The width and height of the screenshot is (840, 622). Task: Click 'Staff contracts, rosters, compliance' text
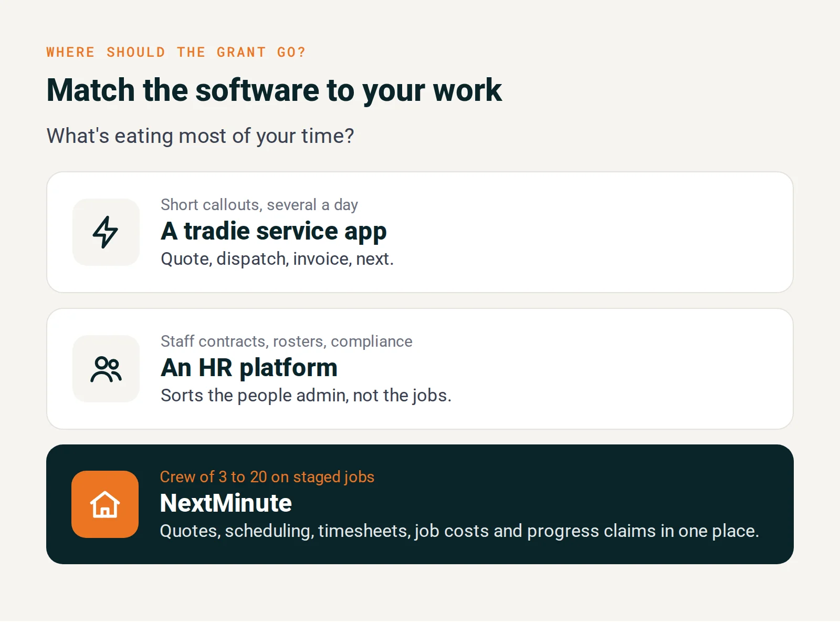(x=287, y=341)
